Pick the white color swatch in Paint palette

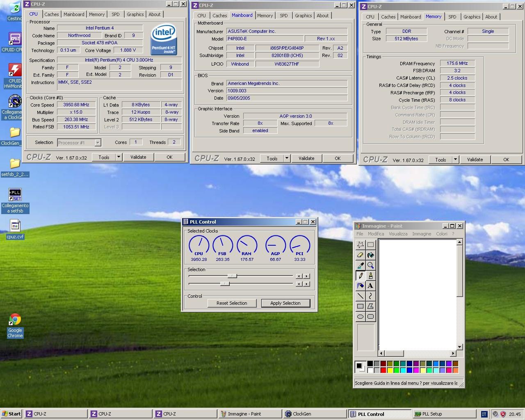click(x=370, y=370)
